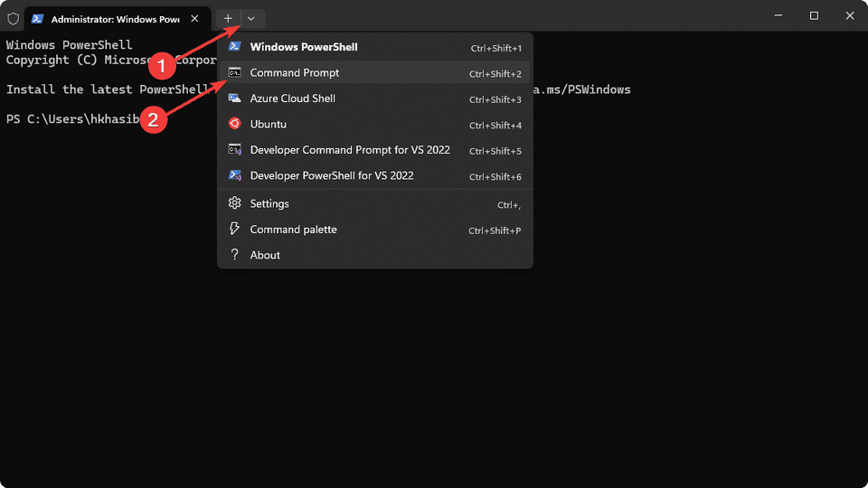Launch the Ubuntu profile
868x488 pixels.
374,124
